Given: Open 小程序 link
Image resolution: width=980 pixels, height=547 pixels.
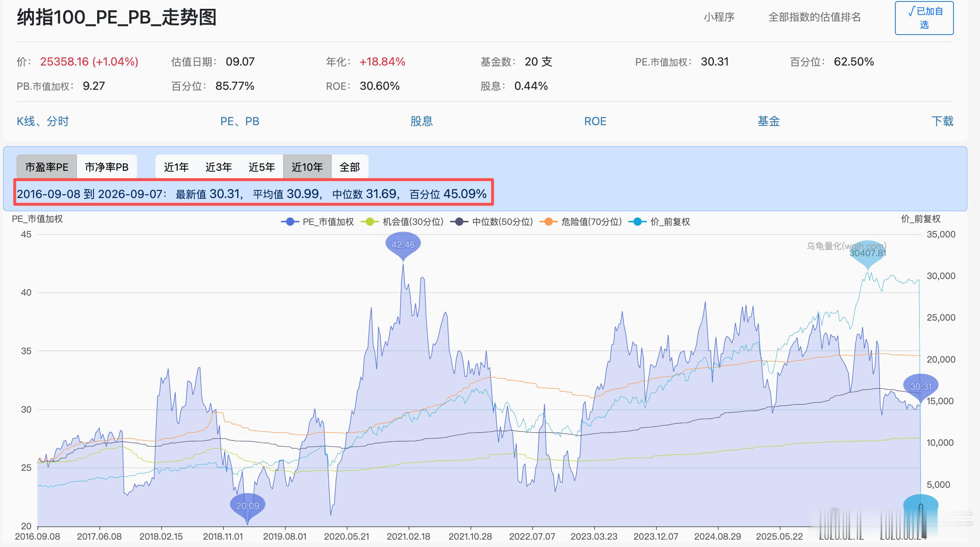Looking at the screenshot, I should (x=719, y=17).
